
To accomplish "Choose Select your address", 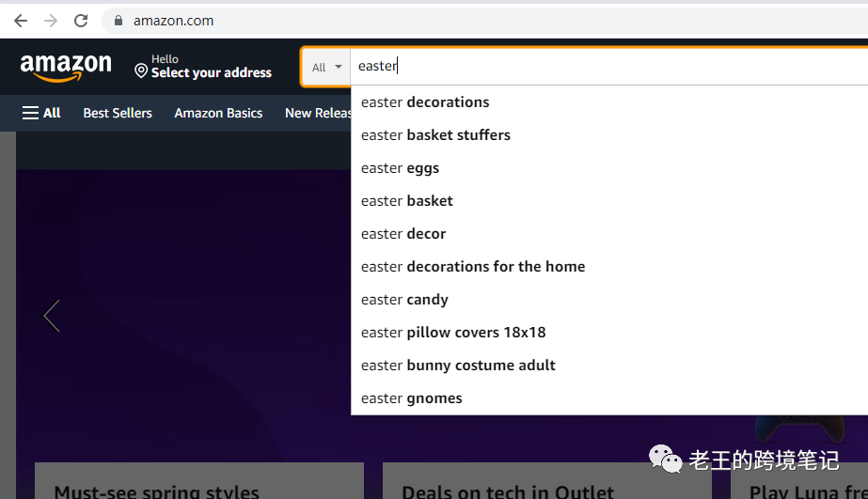I will (212, 72).
